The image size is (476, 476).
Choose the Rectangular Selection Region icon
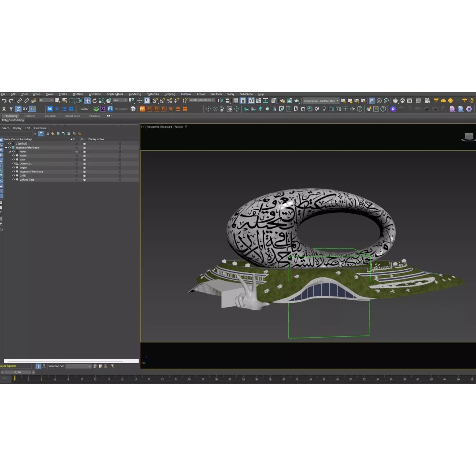coord(72,101)
